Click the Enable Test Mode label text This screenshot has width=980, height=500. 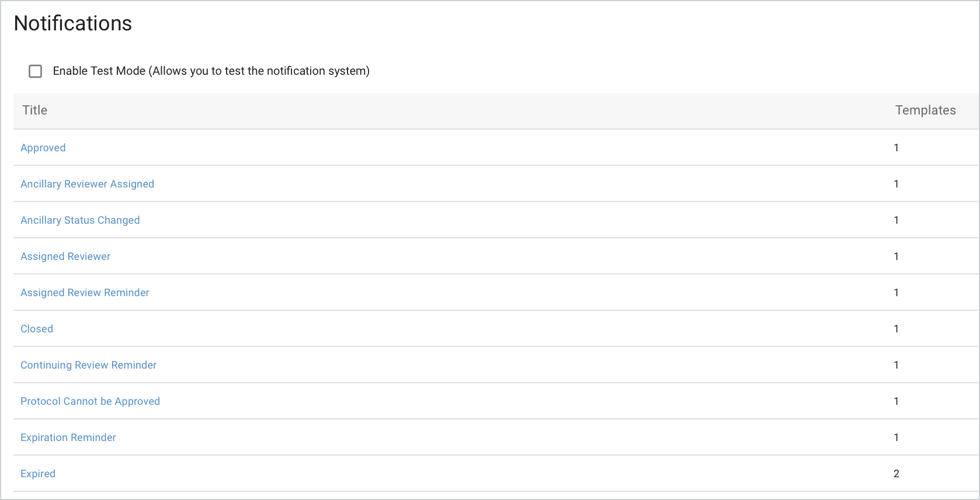pyautogui.click(x=211, y=71)
